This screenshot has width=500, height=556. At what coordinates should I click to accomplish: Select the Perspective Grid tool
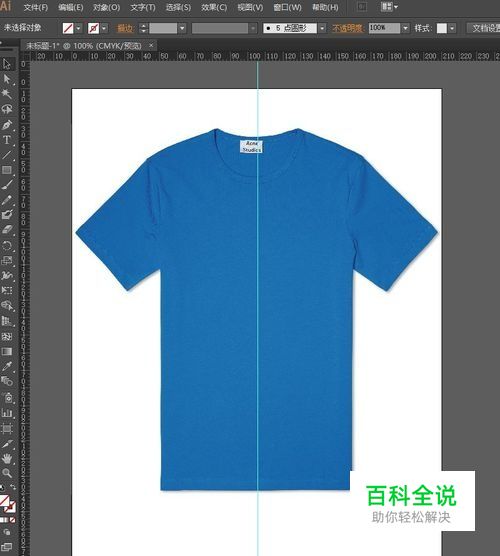coord(7,321)
